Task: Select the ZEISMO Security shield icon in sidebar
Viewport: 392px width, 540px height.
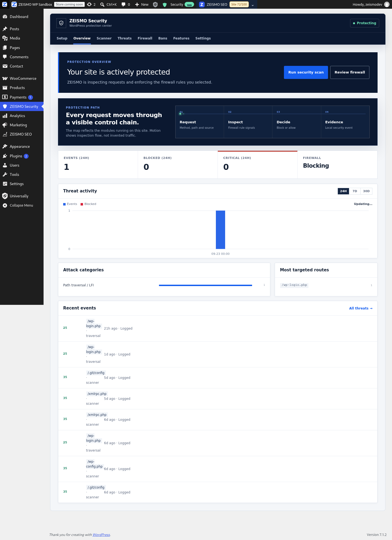Action: [5, 106]
